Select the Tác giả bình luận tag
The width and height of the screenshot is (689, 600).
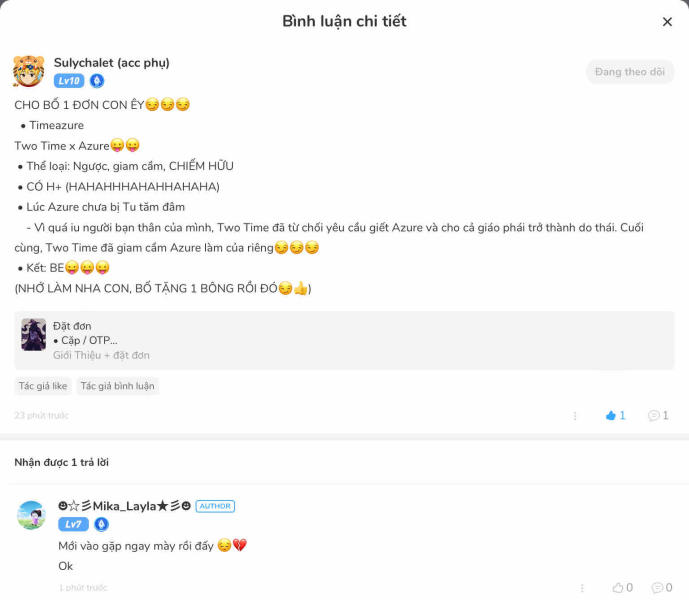(117, 386)
